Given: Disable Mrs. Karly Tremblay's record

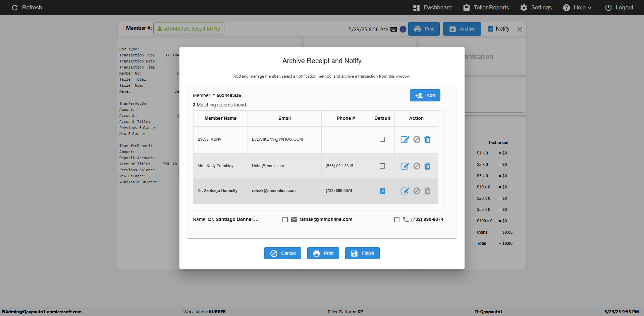Looking at the screenshot, I should click(x=417, y=166).
